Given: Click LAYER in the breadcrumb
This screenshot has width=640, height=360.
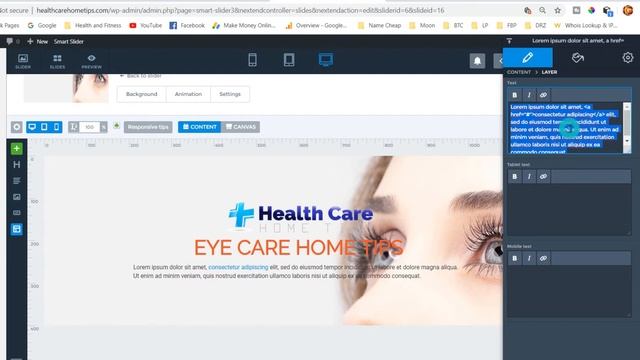Looking at the screenshot, I should (549, 72).
